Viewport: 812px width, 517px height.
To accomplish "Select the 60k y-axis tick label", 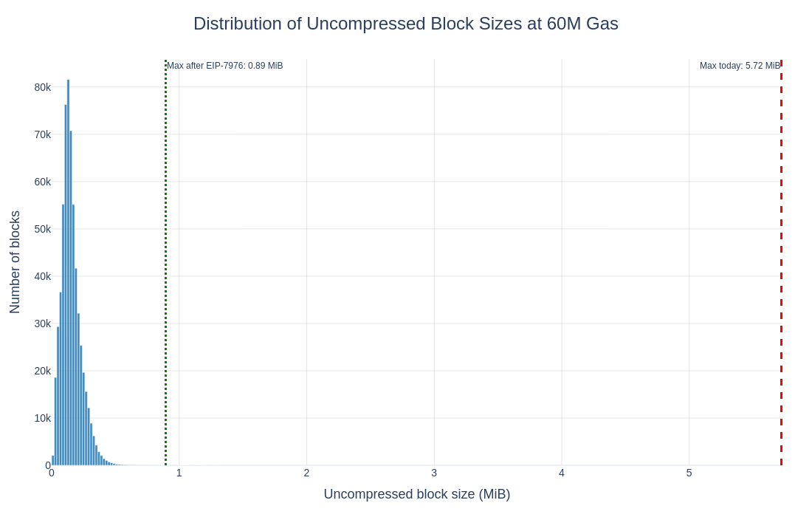I will (42, 182).
